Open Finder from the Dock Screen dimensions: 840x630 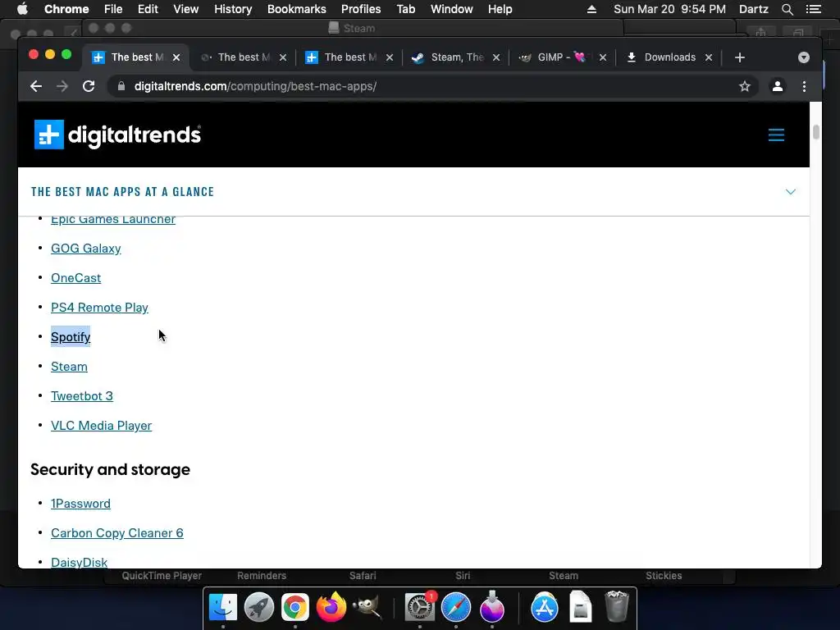point(223,607)
